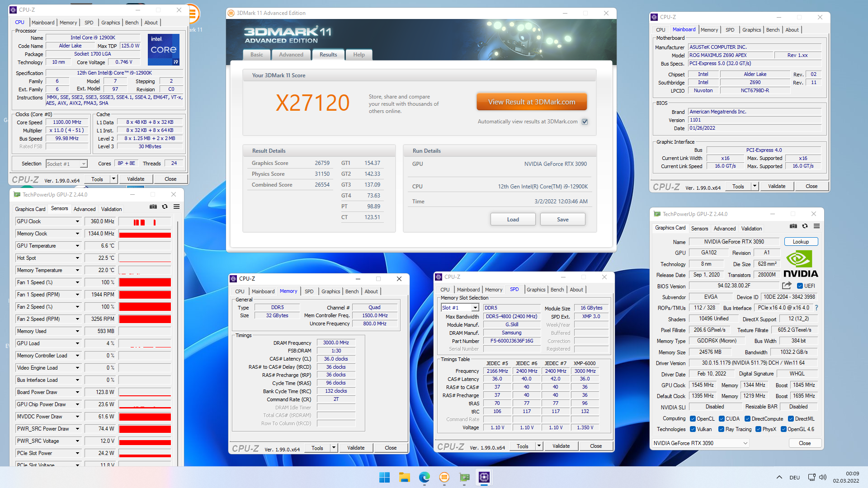868x488 pixels.
Task: Open File Explorer from the taskbar
Action: pos(405,477)
